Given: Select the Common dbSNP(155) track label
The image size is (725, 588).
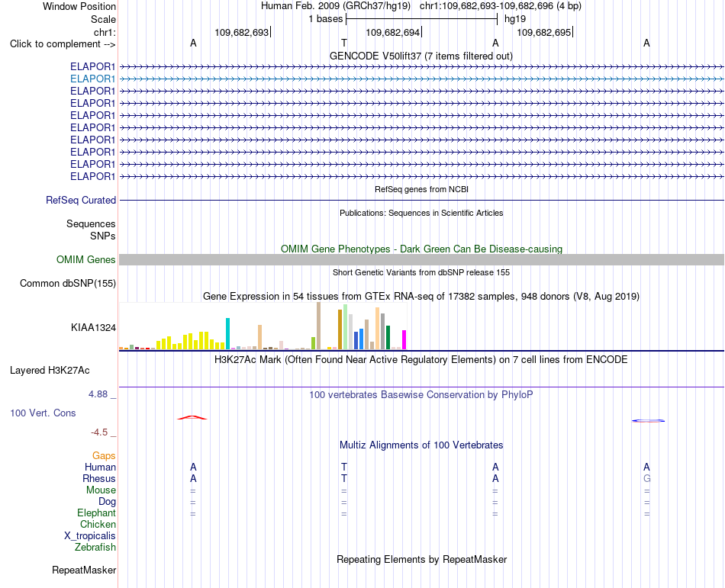Looking at the screenshot, I should tap(68, 284).
